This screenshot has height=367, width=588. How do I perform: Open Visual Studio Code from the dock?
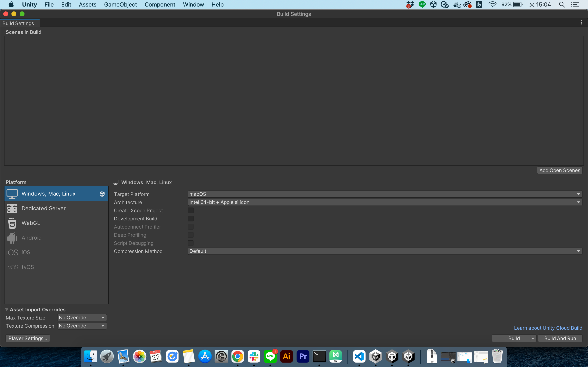tap(359, 356)
